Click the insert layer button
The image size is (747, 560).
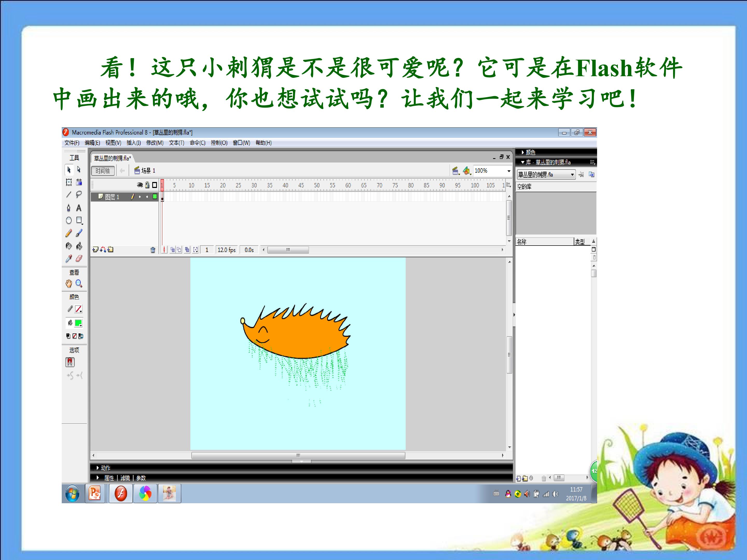[x=95, y=250]
